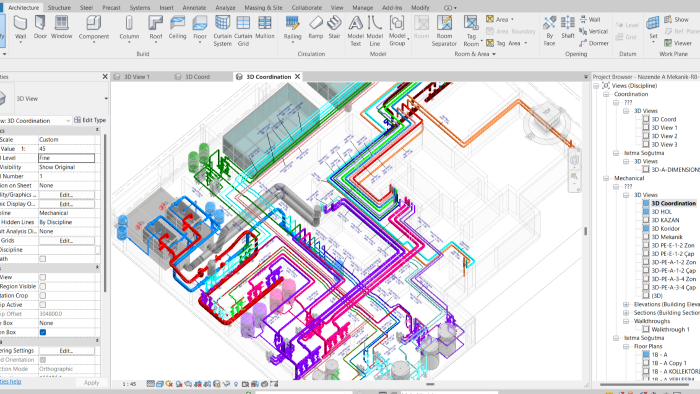
Task: Toggle the Sun Path checkbox
Action: click(43, 259)
